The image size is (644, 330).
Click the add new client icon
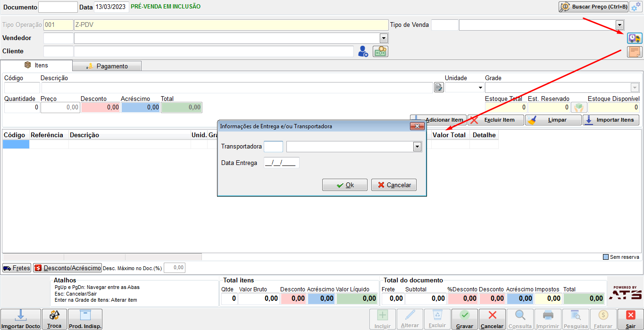(363, 51)
